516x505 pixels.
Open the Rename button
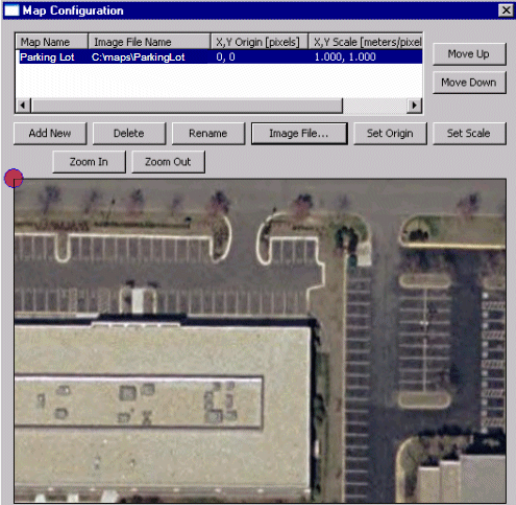[x=208, y=133]
